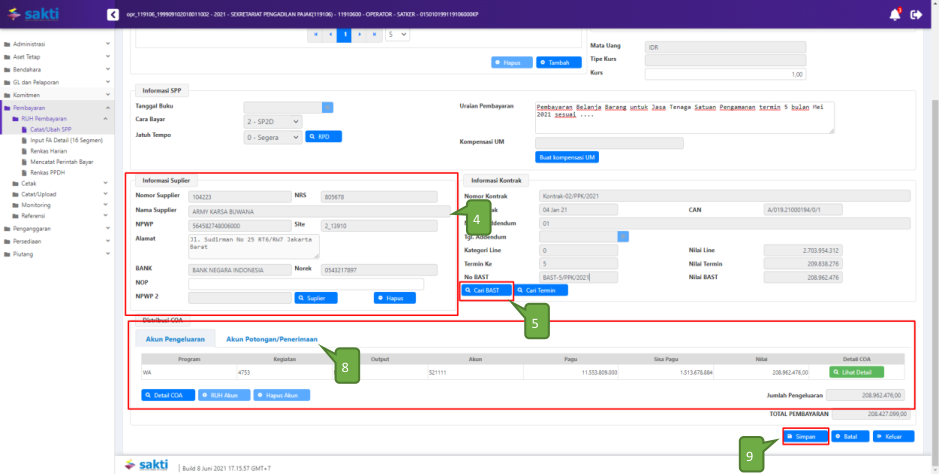Go to first page in pagination
Screen dimensions: 939x474
[x=317, y=35]
